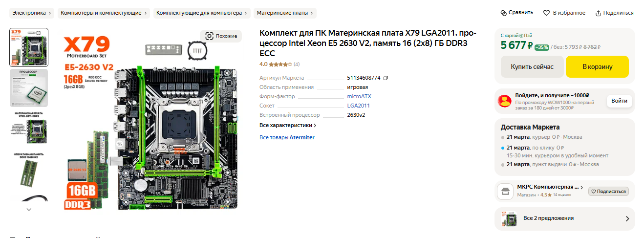Expand thumbnails with the down chevron
Image resolution: width=644 pixels, height=238 pixels.
click(29, 209)
